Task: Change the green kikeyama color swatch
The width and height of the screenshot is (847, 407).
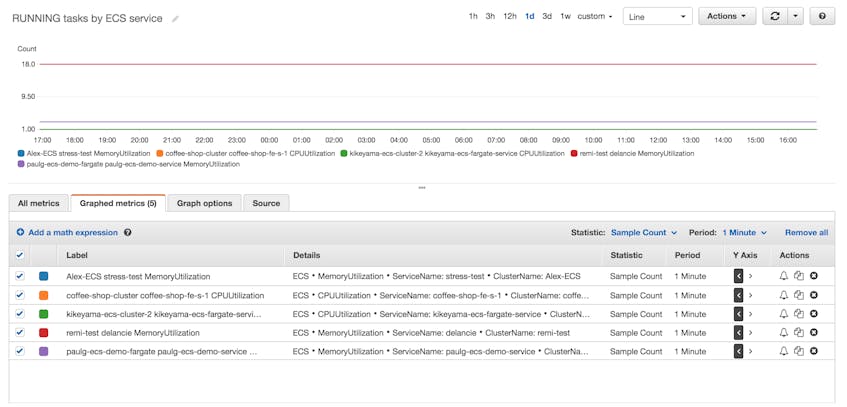Action: (x=44, y=314)
